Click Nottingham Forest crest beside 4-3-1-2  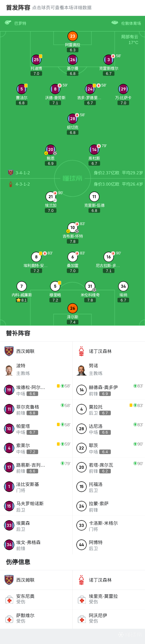pyautogui.click(x=11, y=184)
